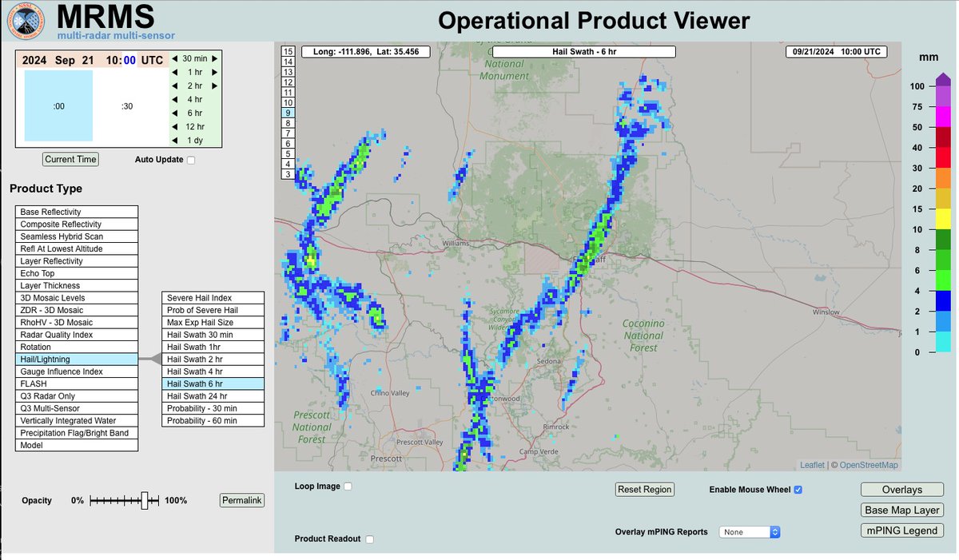
Task: Open the OpenStreetMap attribution link
Action: (x=869, y=464)
